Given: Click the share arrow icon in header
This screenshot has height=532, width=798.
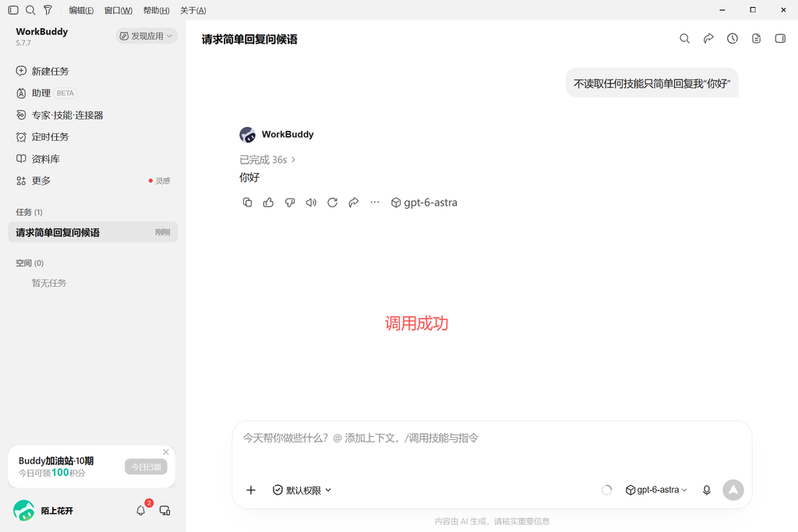Looking at the screenshot, I should pos(708,39).
